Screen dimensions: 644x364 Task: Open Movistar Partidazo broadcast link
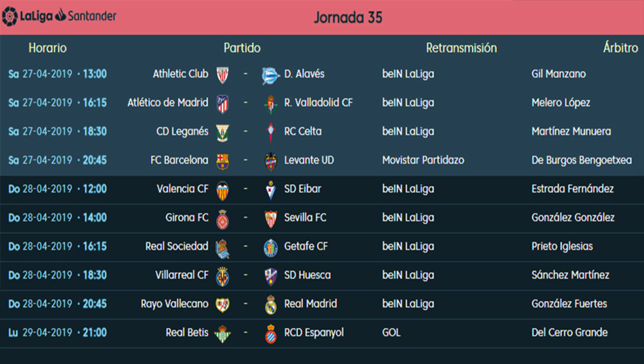(x=423, y=160)
